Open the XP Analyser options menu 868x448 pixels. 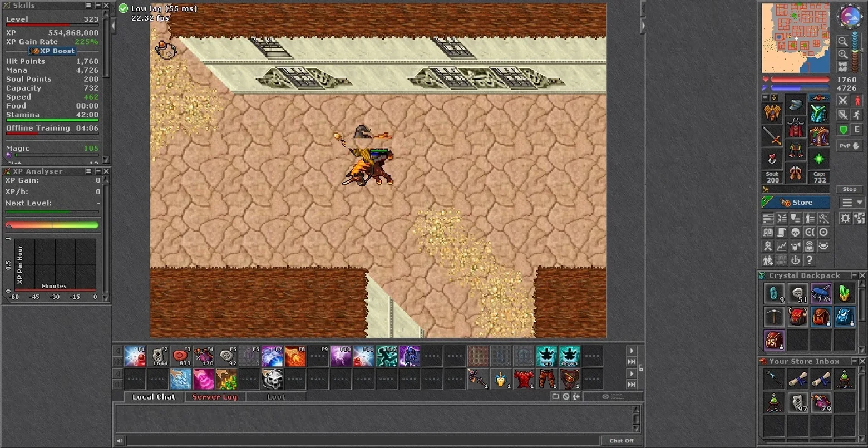pyautogui.click(x=88, y=171)
